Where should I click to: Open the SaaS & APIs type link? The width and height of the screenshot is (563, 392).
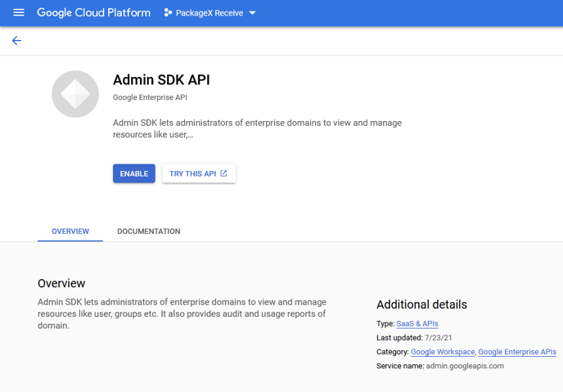point(417,324)
